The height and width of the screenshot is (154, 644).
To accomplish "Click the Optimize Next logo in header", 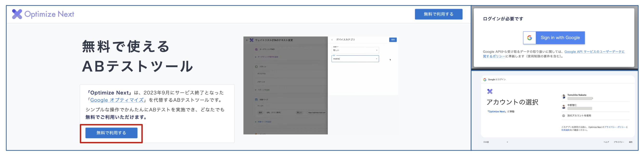I will pos(43,14).
